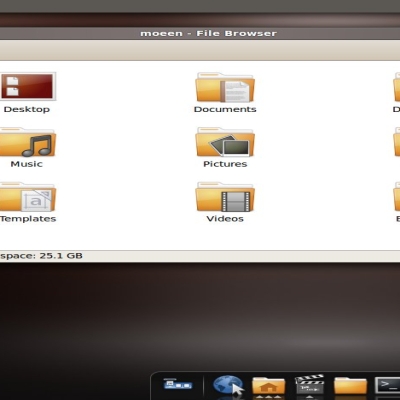Click the show desktop icon in dock
The image size is (400, 400).
(x=178, y=384)
